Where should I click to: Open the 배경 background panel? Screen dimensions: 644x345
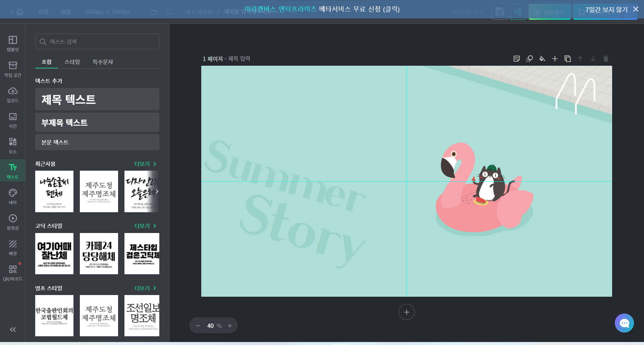click(13, 247)
